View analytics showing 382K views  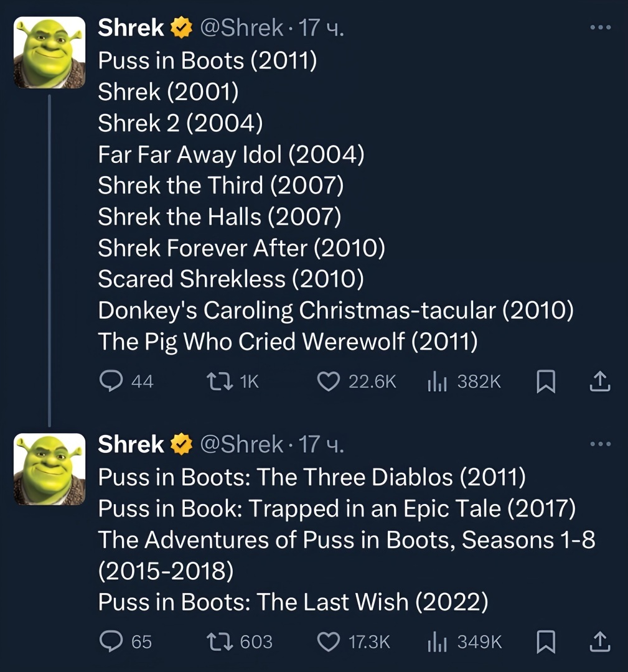[x=434, y=381]
